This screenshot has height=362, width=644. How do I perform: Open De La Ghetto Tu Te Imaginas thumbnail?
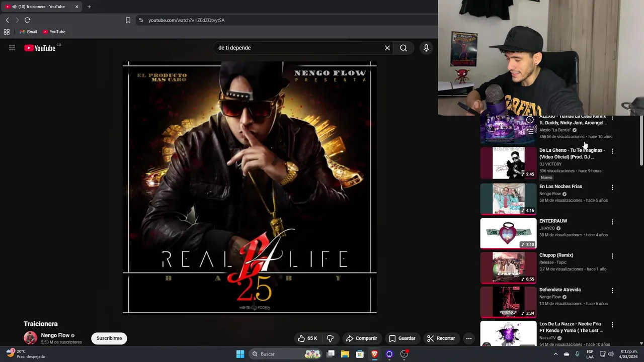coord(508,163)
